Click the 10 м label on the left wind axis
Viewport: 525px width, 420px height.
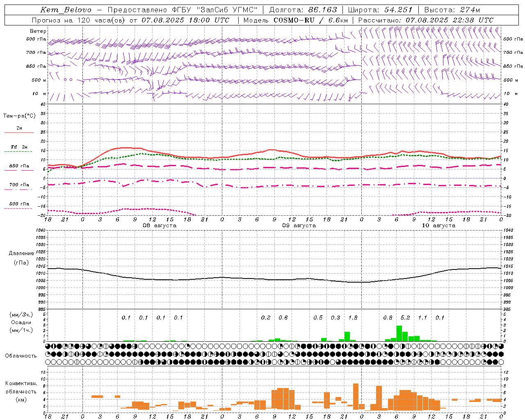click(x=39, y=94)
